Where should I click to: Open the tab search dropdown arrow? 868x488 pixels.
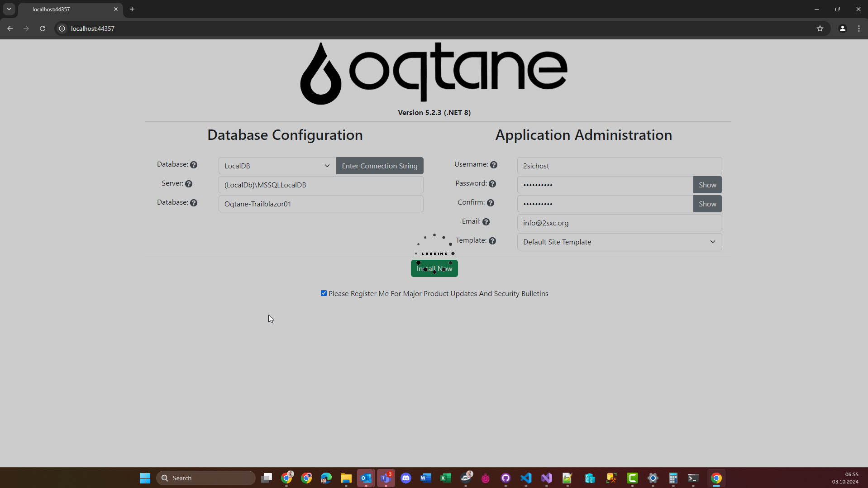[x=9, y=9]
